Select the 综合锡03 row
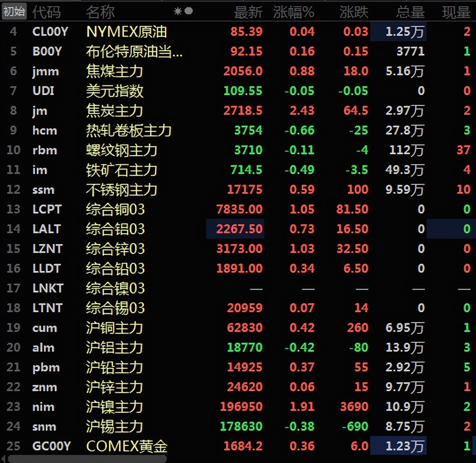 tap(238, 308)
